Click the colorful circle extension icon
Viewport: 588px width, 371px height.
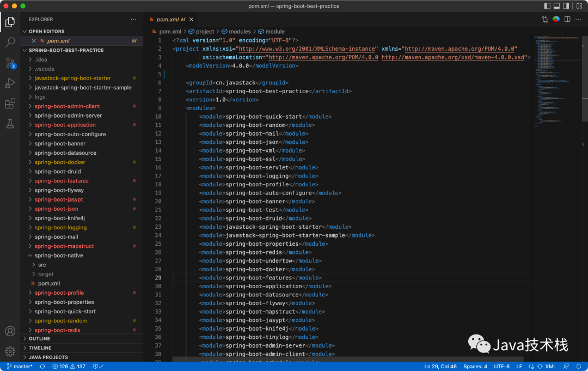[556, 19]
